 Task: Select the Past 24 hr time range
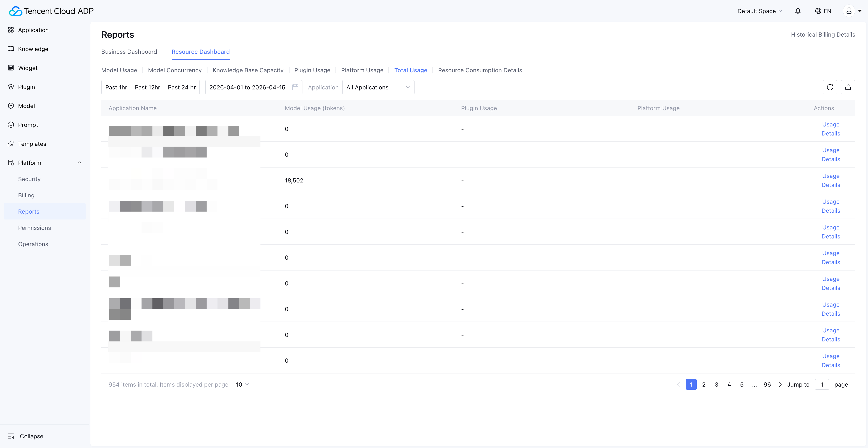[x=182, y=87]
